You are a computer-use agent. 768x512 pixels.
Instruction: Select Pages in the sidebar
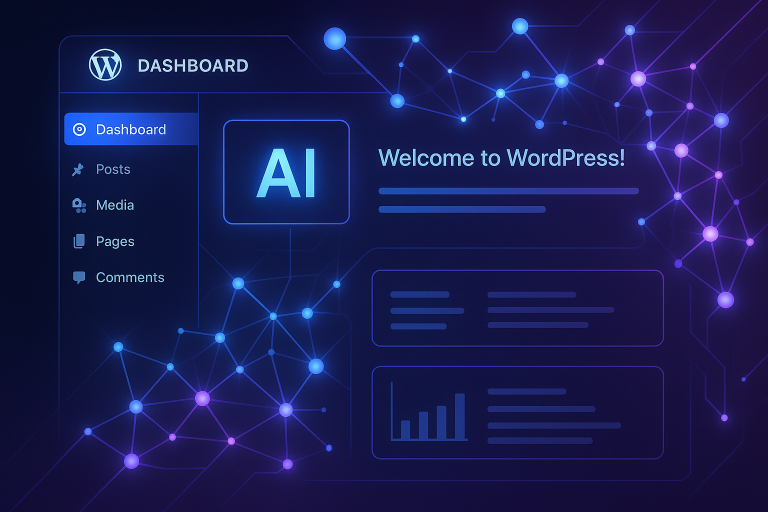[x=115, y=242]
